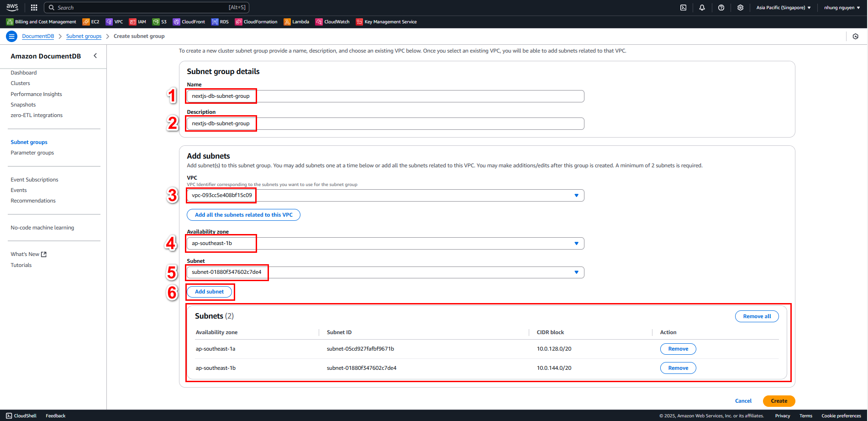The image size is (868, 421).
Task: Collapse the Amazon DocumentDB sidebar
Action: pyautogui.click(x=95, y=56)
